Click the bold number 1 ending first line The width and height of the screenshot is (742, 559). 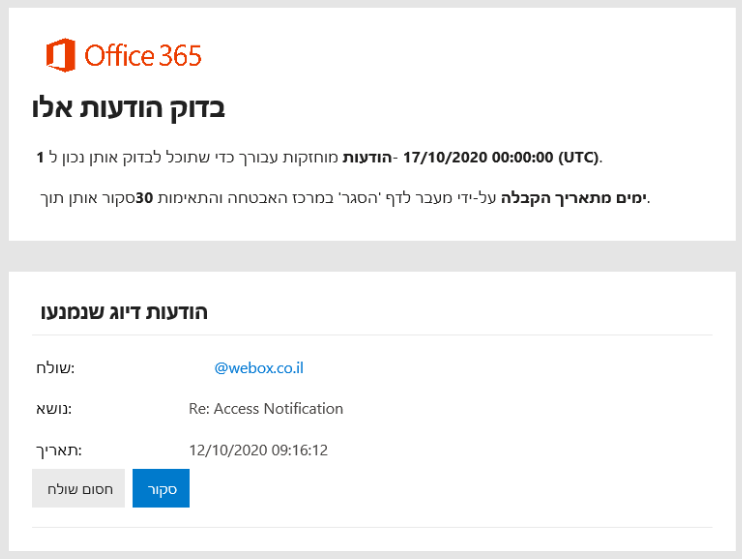pyautogui.click(x=40, y=157)
